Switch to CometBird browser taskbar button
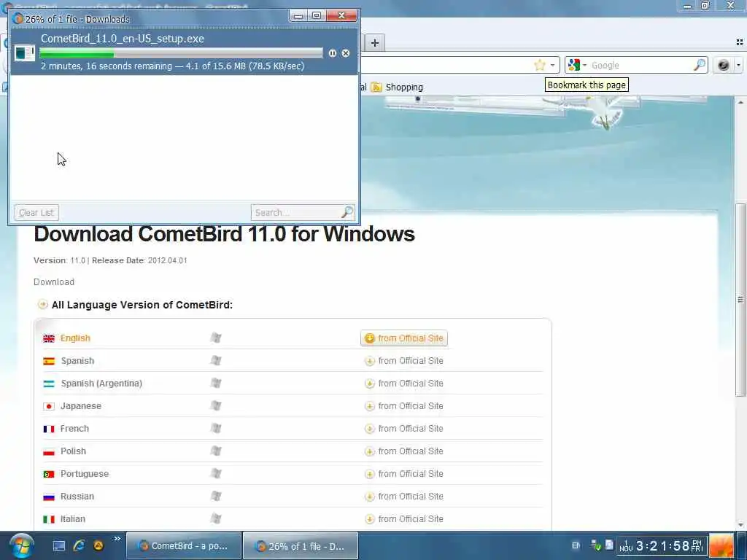The height and width of the screenshot is (560, 747). (184, 545)
